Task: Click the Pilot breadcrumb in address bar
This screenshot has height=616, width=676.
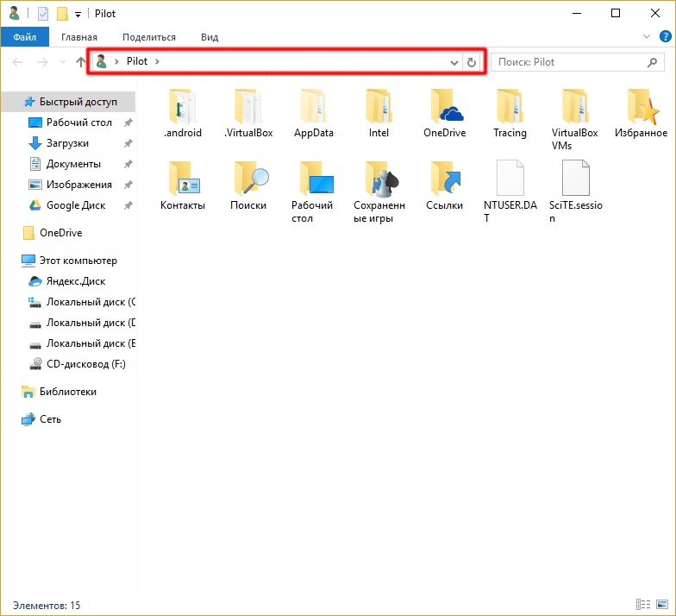Action: (x=137, y=61)
